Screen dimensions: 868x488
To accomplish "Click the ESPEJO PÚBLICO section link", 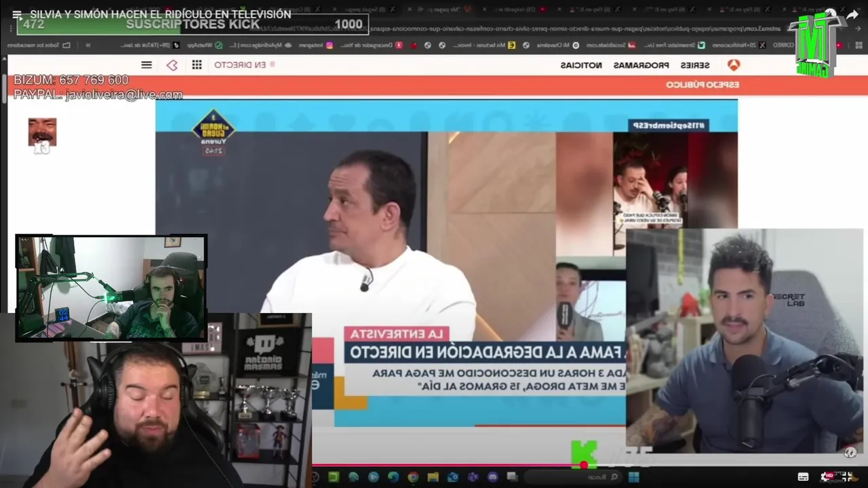I will tap(702, 85).
